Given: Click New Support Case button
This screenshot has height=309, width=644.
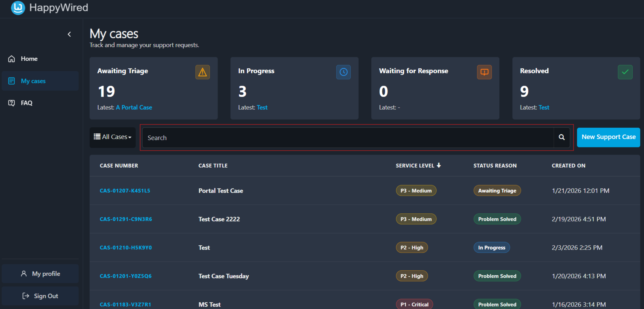Looking at the screenshot, I should click(608, 137).
